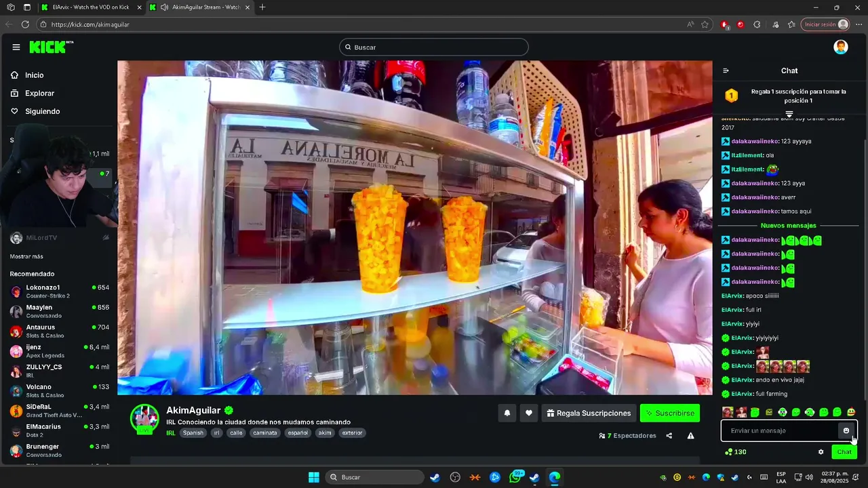Open chat settings gear
Viewport: 868px width, 488px height.
[821, 452]
